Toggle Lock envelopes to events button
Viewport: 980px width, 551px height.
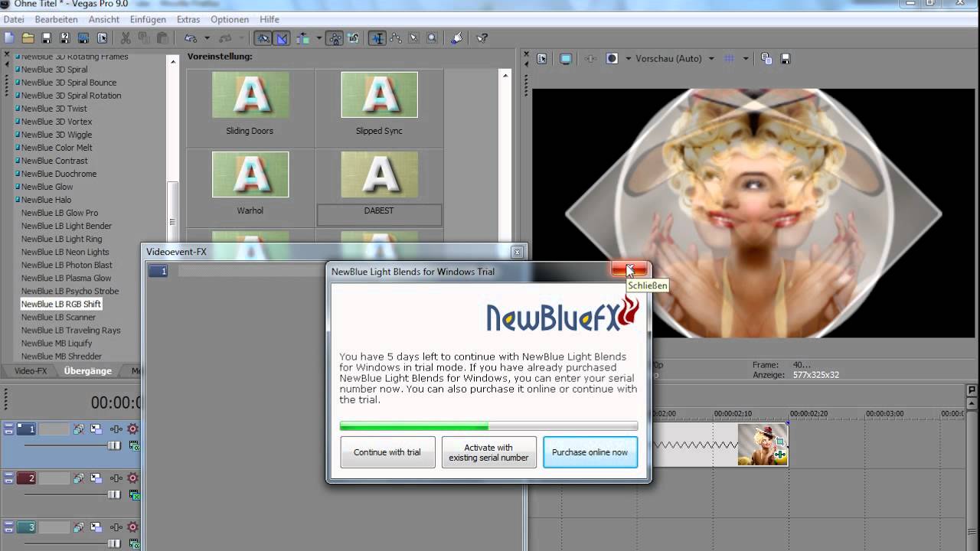(x=335, y=38)
